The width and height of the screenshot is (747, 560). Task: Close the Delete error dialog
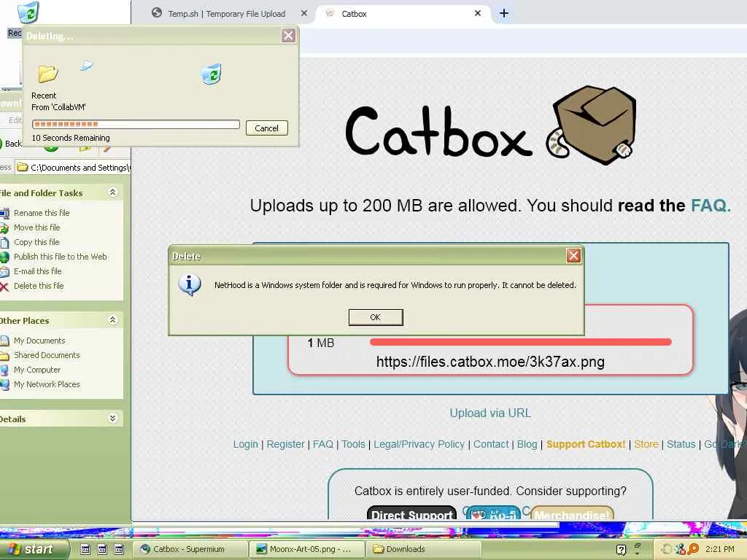[573, 256]
